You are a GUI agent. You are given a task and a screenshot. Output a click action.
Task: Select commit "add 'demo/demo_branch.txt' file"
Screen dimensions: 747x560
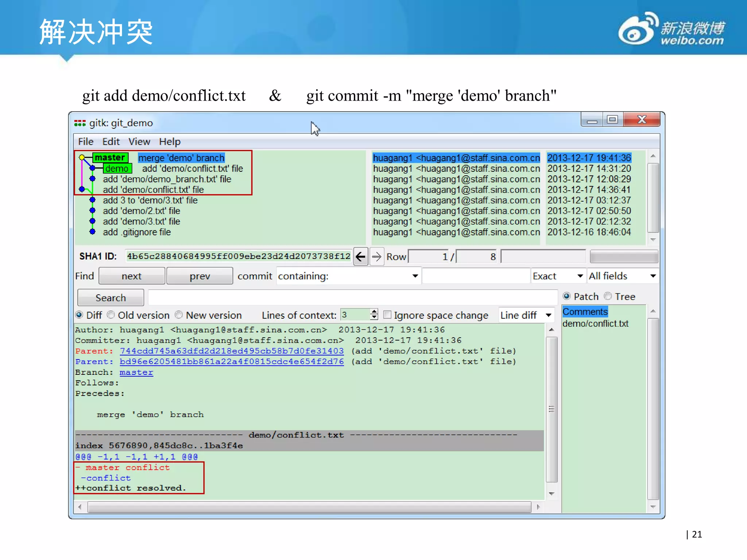pyautogui.click(x=167, y=179)
